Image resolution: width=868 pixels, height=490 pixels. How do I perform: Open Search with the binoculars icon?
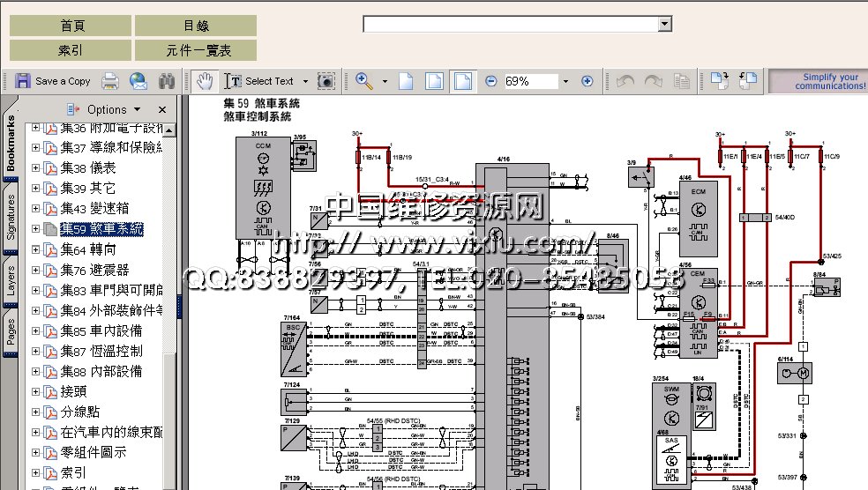point(166,81)
